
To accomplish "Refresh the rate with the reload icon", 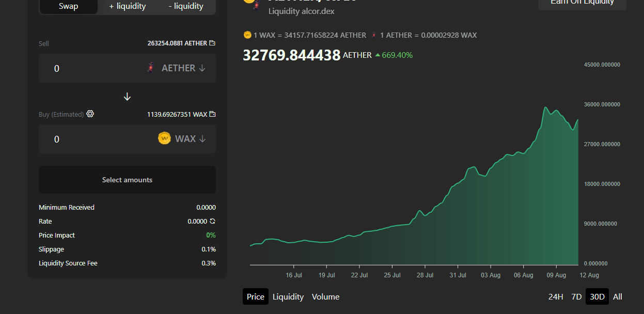I will pos(212,221).
